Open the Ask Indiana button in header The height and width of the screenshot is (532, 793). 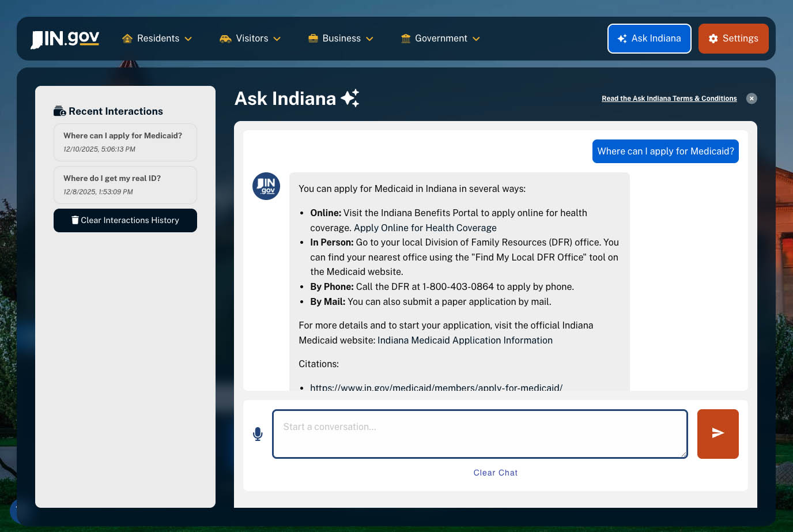[x=649, y=39]
